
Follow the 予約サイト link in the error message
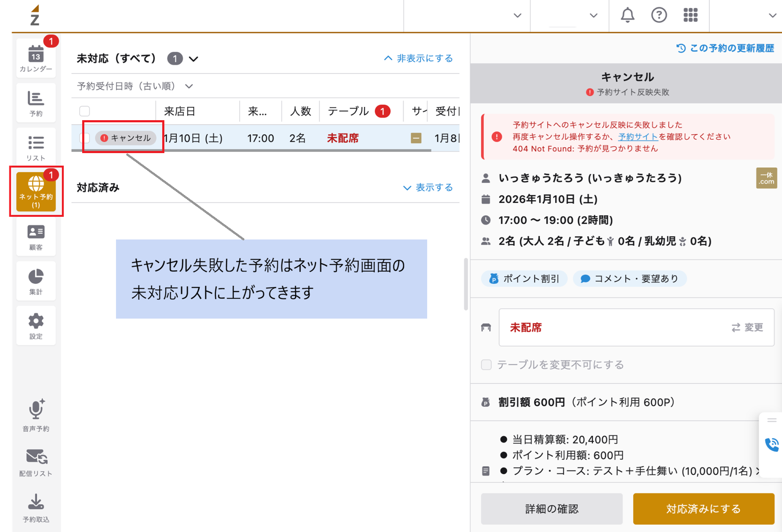pos(638,137)
